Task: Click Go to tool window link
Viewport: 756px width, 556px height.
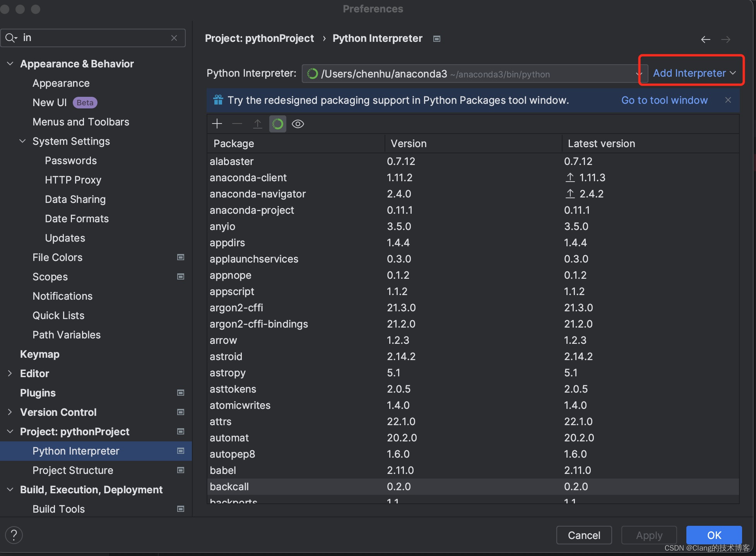Action: pyautogui.click(x=664, y=100)
